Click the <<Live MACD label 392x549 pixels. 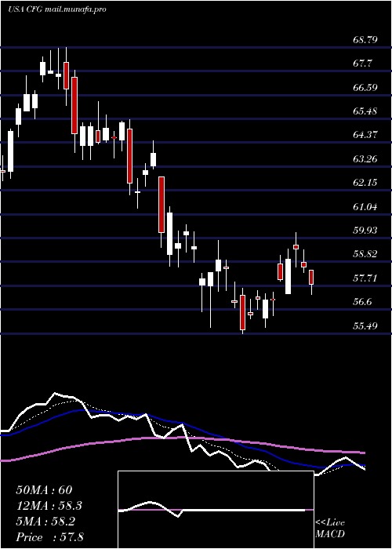(x=330, y=529)
